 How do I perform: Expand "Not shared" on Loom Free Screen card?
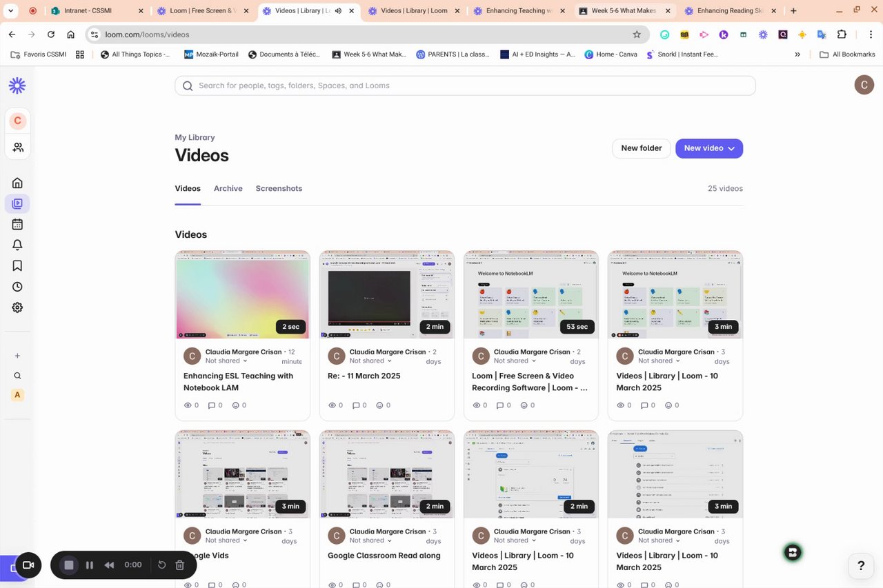coord(515,361)
